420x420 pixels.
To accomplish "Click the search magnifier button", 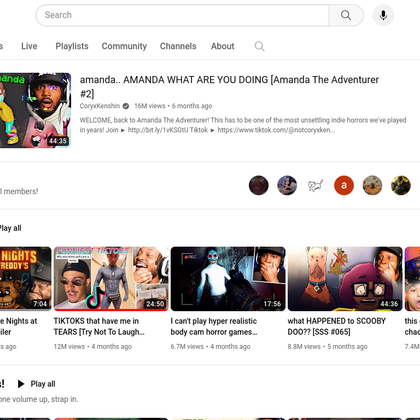I will (346, 15).
